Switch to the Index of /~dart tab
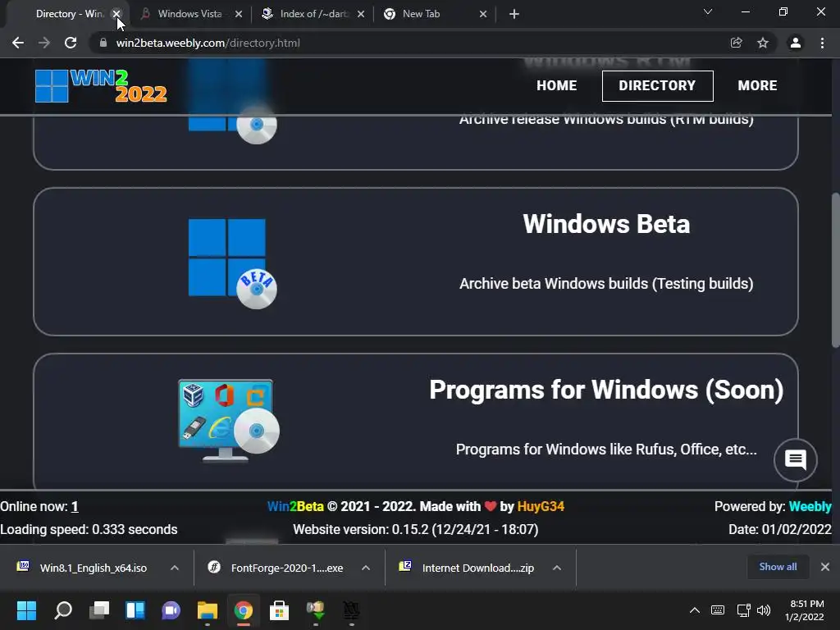This screenshot has height=630, width=840. [314, 14]
